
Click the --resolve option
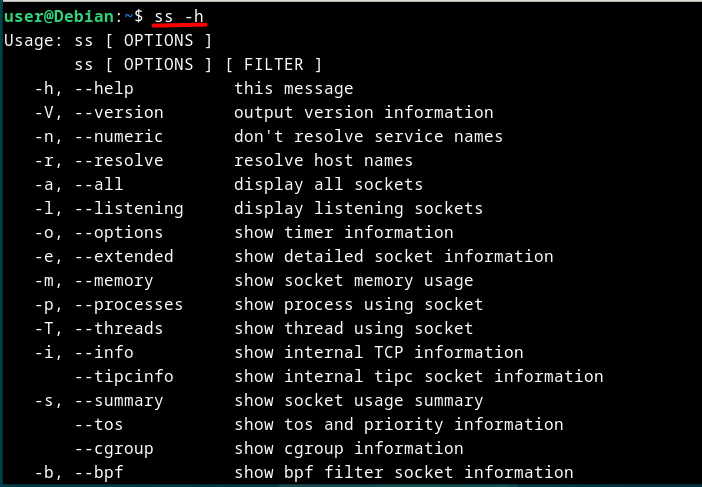coord(119,160)
